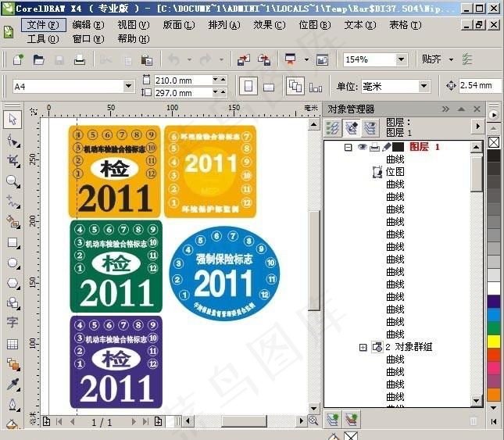The height and width of the screenshot is (440, 504).
Task: Select the Pick (arrow) tool
Action: tap(13, 120)
